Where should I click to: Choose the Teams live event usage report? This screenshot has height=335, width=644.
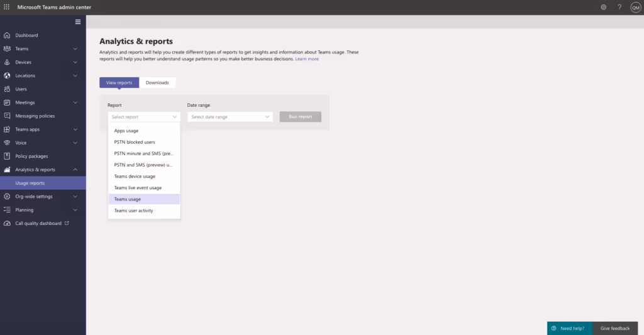click(144, 188)
